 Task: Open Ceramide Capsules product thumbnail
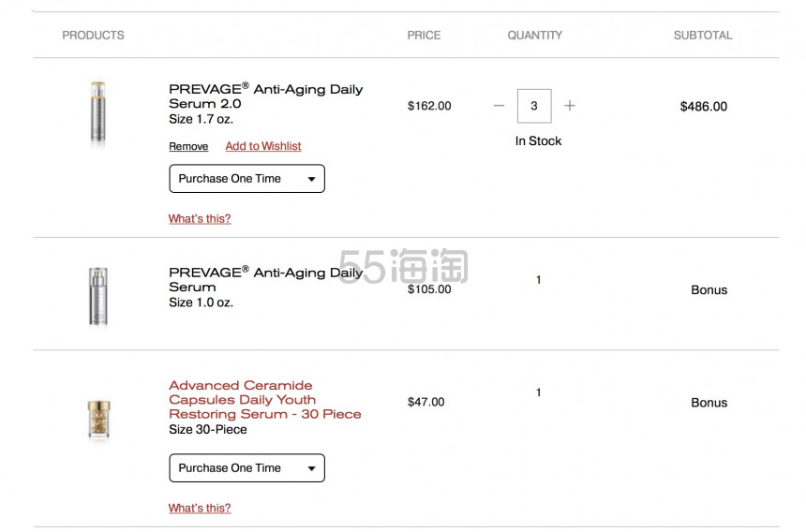pyautogui.click(x=98, y=420)
